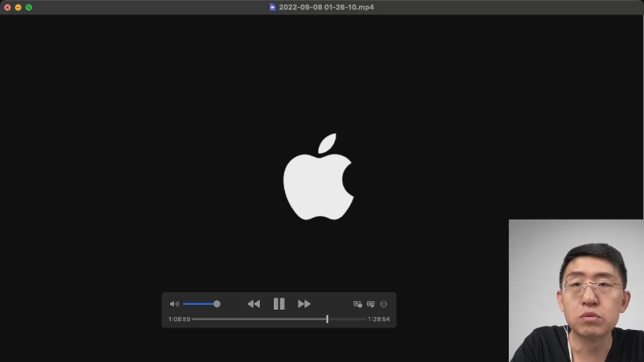Viewport: 644px width, 362px height.
Task: Click the title 2022-09-08 01-26-10.mp4
Action: pos(327,7)
